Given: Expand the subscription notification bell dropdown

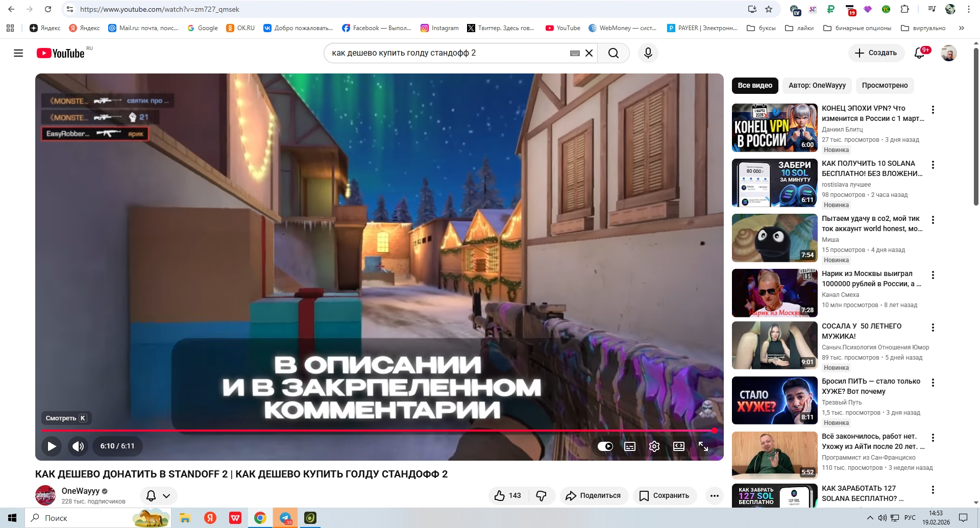Looking at the screenshot, I should click(159, 495).
